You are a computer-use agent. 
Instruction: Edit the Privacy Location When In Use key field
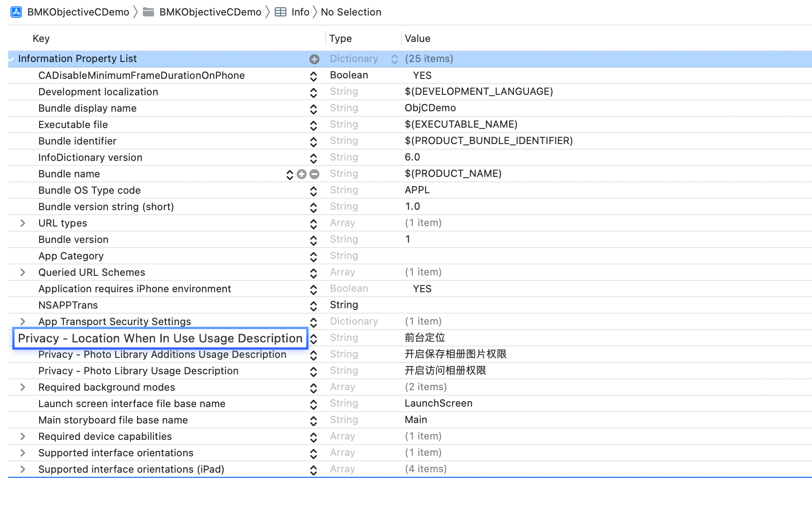click(160, 339)
